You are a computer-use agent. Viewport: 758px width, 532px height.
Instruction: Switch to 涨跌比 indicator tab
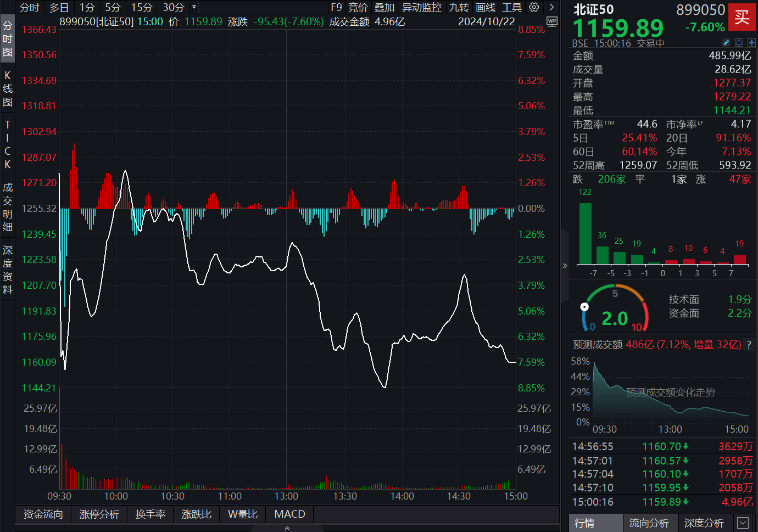click(x=197, y=514)
